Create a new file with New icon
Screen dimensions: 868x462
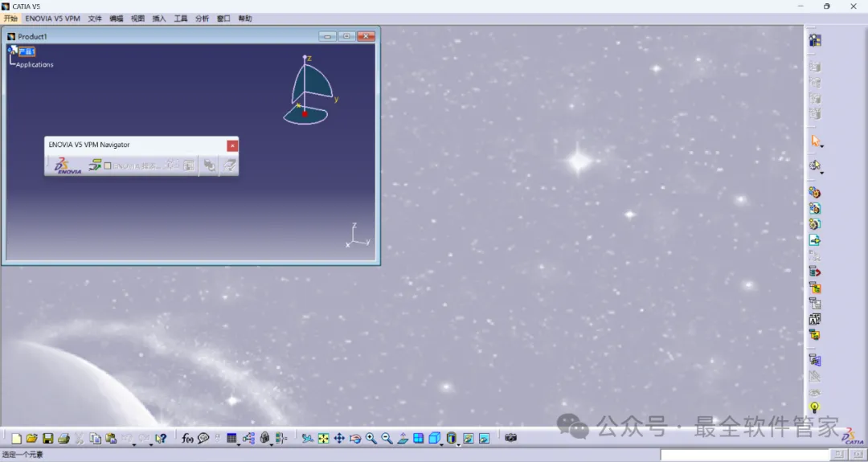click(16, 438)
